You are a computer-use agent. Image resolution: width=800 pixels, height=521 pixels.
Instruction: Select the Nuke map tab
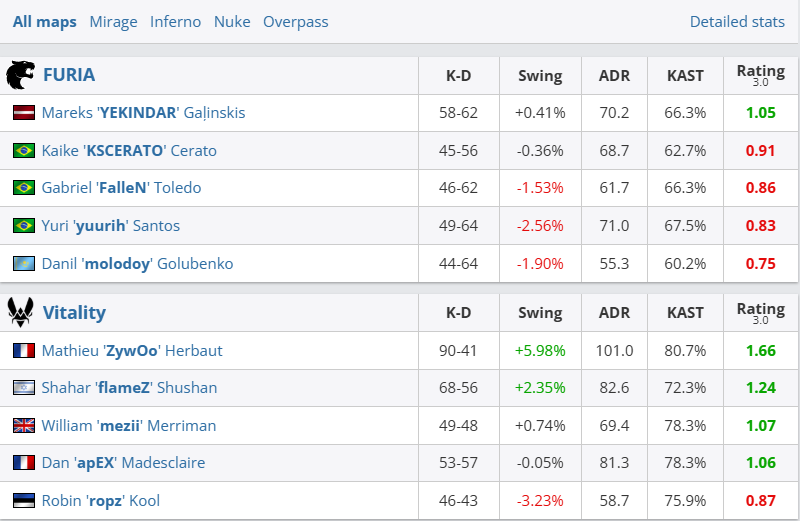pos(232,21)
